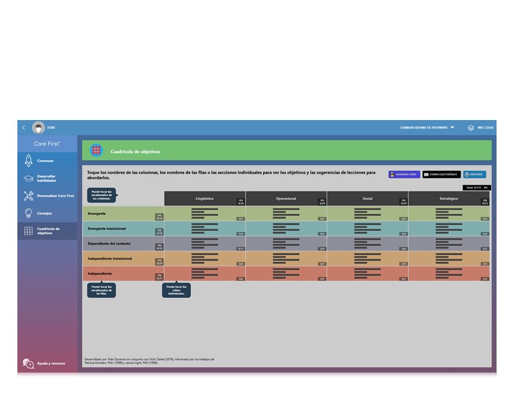Open Consejos using the lightbulb icon
The image size is (513, 420).
pos(27,213)
